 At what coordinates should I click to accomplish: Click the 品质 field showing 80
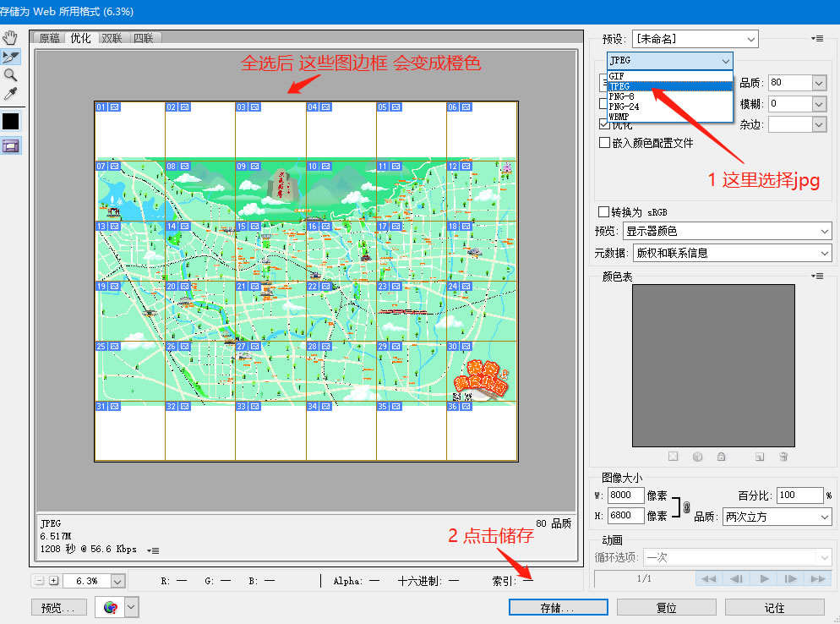coord(790,83)
